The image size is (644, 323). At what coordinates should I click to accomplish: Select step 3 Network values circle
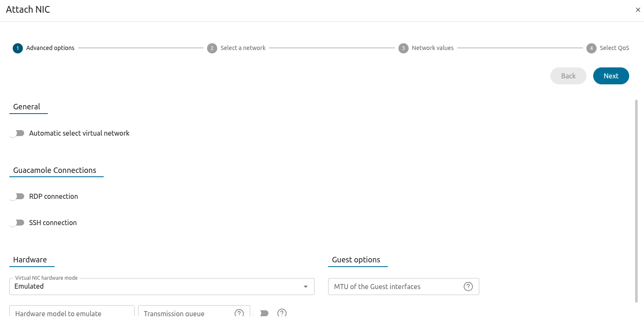coord(403,48)
